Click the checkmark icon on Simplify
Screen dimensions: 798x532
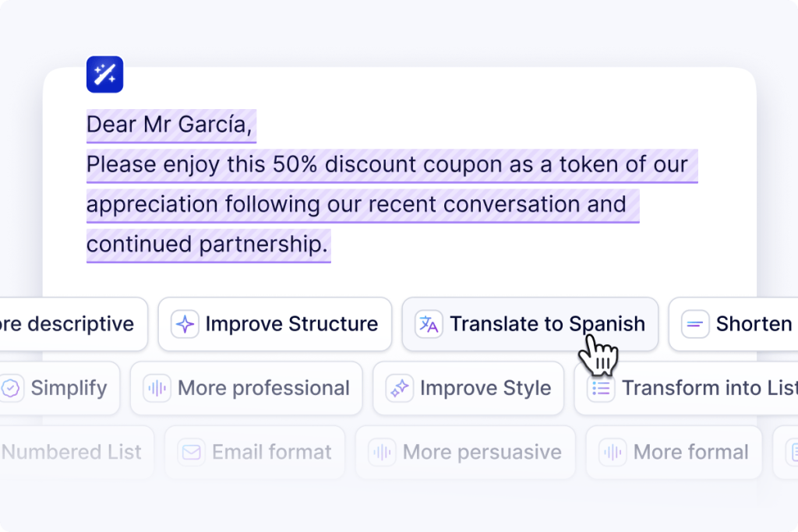click(11, 388)
